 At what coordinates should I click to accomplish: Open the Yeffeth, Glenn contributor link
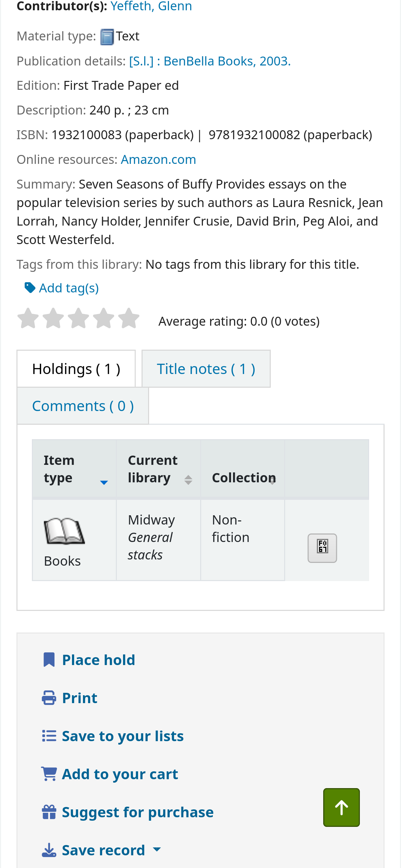(x=151, y=6)
